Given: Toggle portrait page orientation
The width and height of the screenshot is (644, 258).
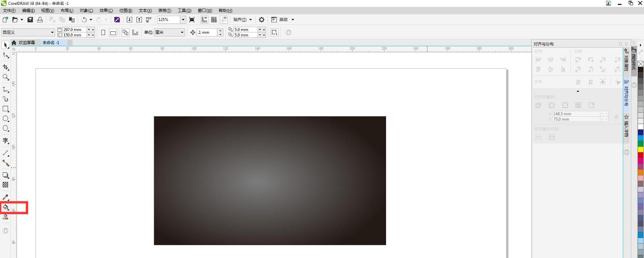Looking at the screenshot, I should pos(103,33).
